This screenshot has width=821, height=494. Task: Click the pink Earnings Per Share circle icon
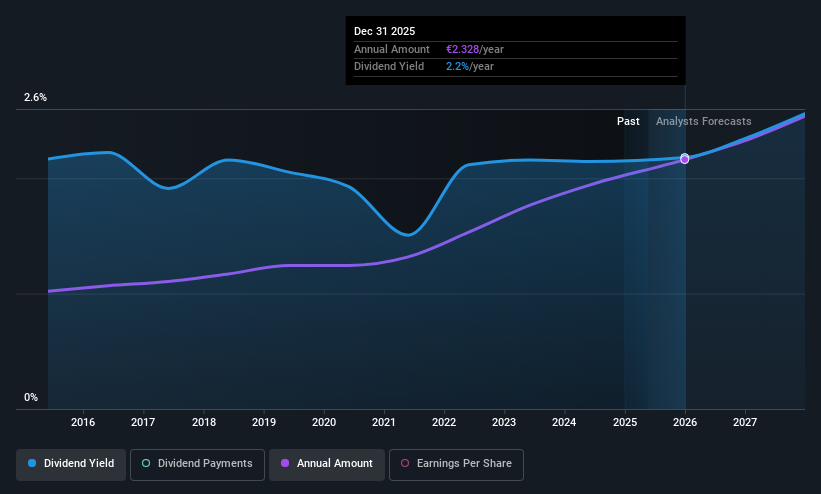(x=405, y=463)
